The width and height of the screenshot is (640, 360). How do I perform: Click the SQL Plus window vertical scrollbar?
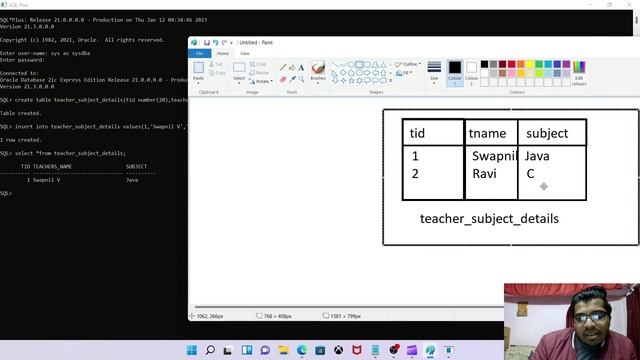pyautogui.click(x=636, y=20)
